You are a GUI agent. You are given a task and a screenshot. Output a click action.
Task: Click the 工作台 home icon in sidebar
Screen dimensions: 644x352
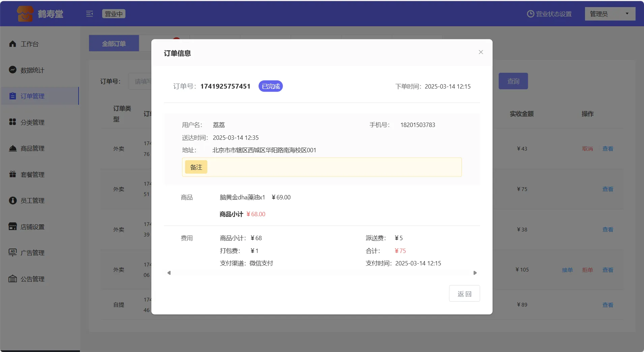coord(12,44)
